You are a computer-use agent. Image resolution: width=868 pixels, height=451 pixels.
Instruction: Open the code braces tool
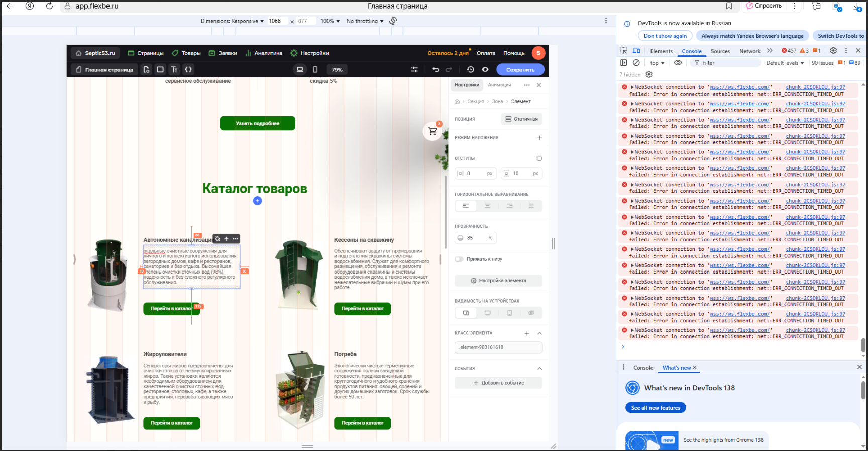188,70
